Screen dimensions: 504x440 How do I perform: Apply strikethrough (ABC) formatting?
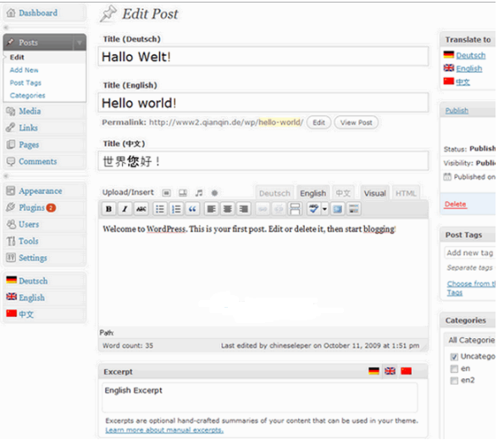pos(141,209)
